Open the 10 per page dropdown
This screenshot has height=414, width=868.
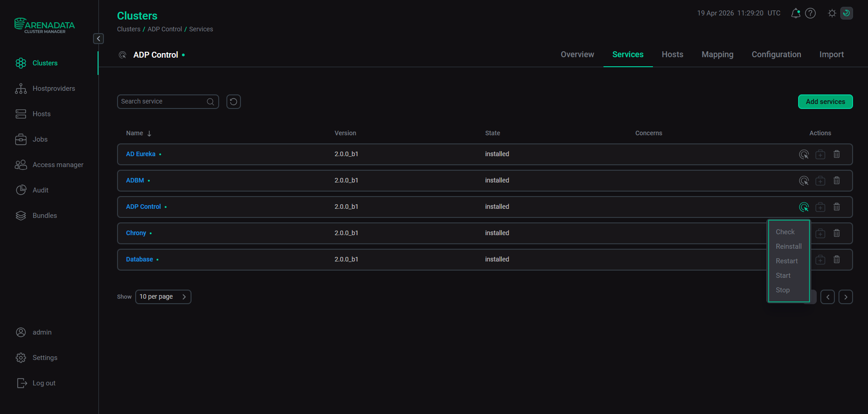pos(163,297)
